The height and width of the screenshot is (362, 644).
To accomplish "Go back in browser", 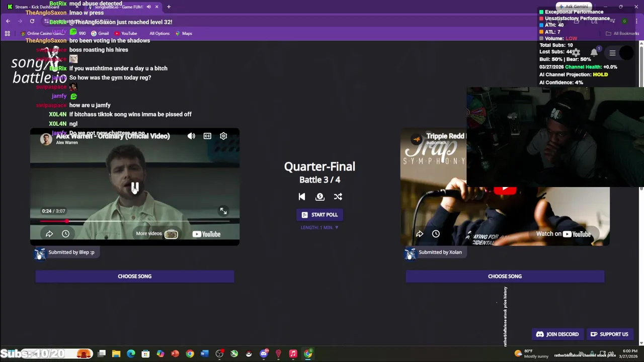I will [8, 21].
